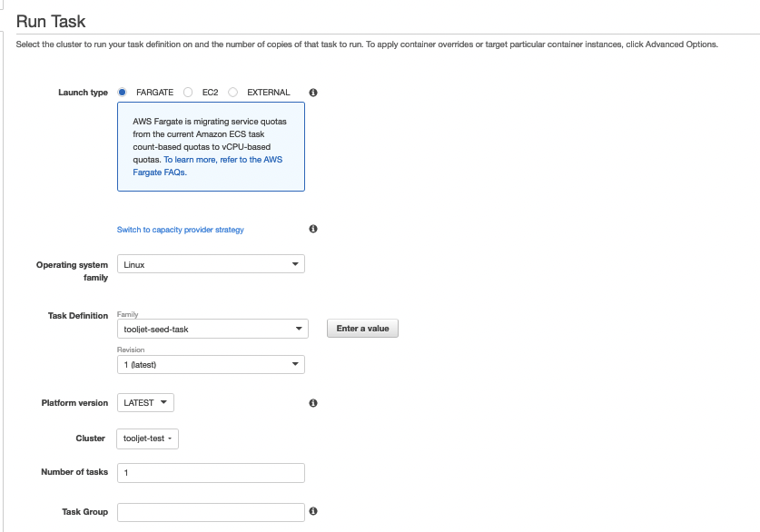Viewport: 760px width, 532px height.
Task: Click the Run Task page heading
Action: pos(51,21)
